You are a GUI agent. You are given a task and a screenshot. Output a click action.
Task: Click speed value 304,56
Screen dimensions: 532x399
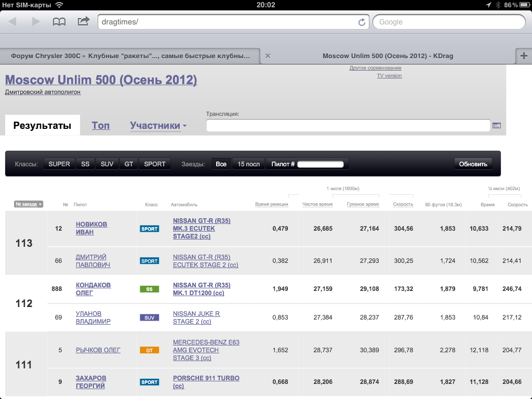coord(403,229)
